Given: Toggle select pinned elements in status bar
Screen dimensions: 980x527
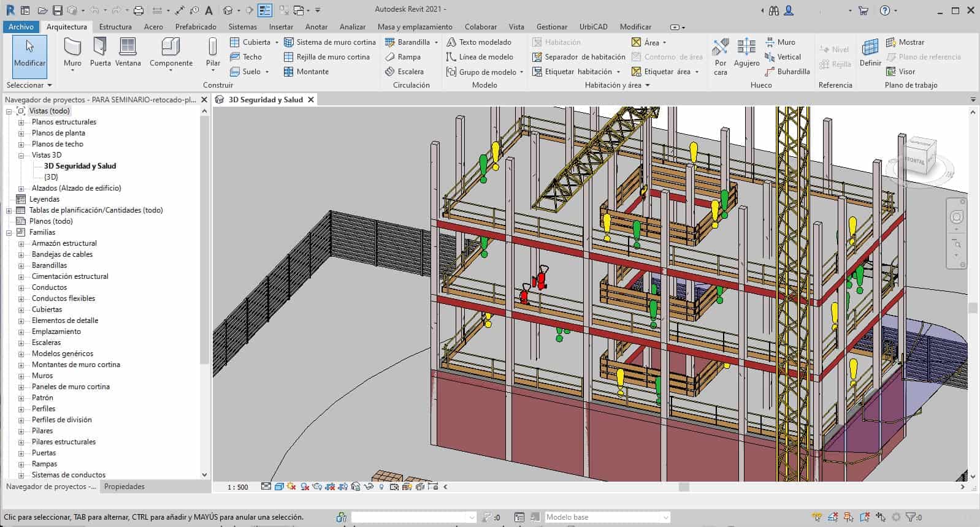Looking at the screenshot, I should [x=849, y=517].
